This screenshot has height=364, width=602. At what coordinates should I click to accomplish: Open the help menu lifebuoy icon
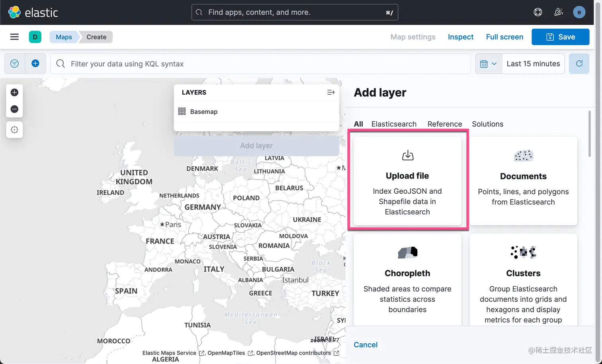click(538, 12)
